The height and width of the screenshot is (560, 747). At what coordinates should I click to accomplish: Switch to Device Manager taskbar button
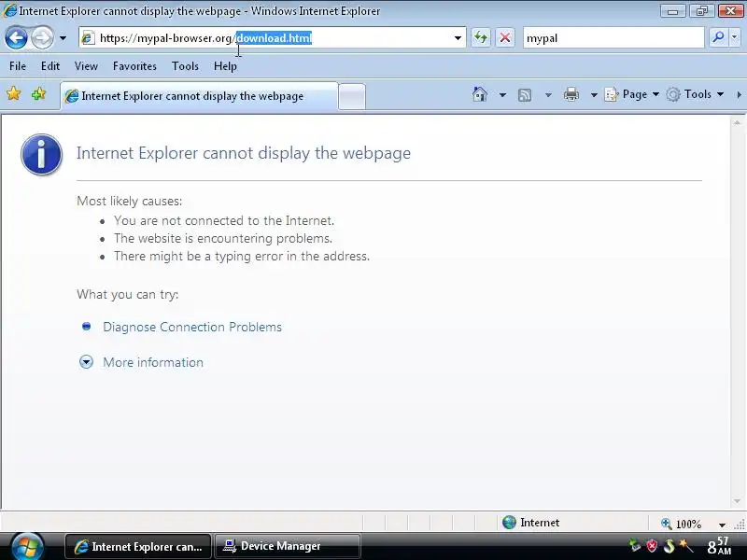pyautogui.click(x=288, y=546)
